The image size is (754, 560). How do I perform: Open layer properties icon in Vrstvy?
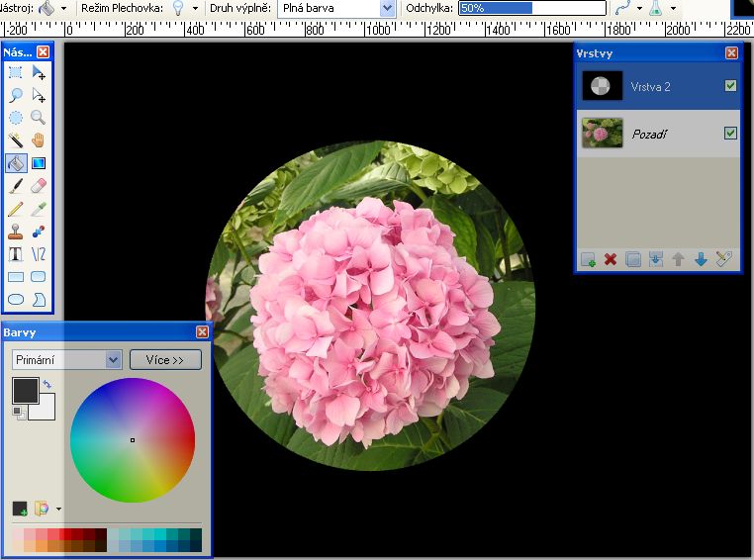pos(723,259)
